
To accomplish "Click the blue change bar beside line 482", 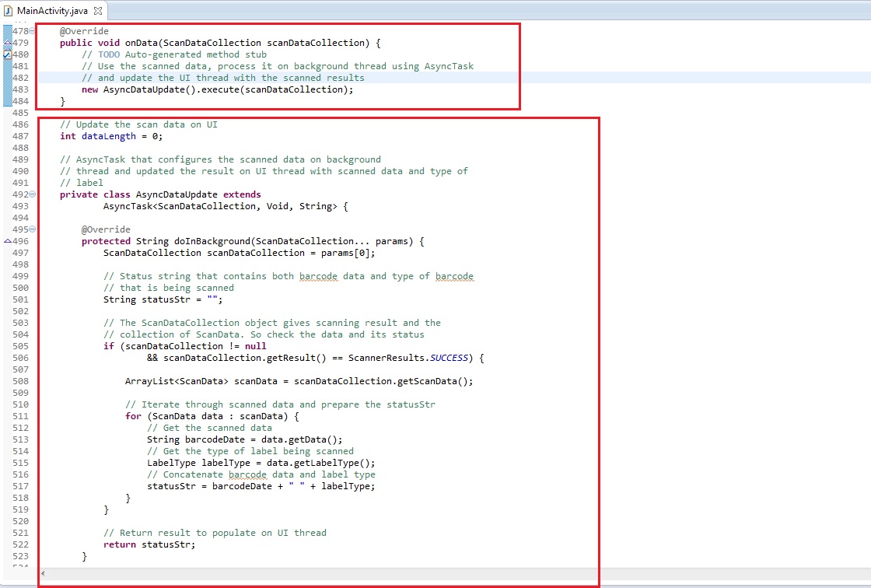I will pyautogui.click(x=7, y=78).
